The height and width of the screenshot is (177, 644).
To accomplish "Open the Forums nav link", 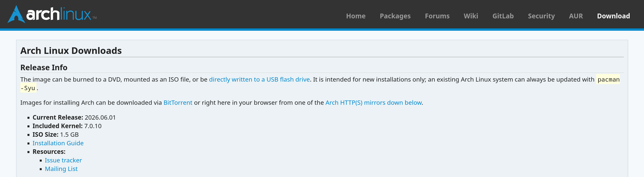I will [437, 16].
